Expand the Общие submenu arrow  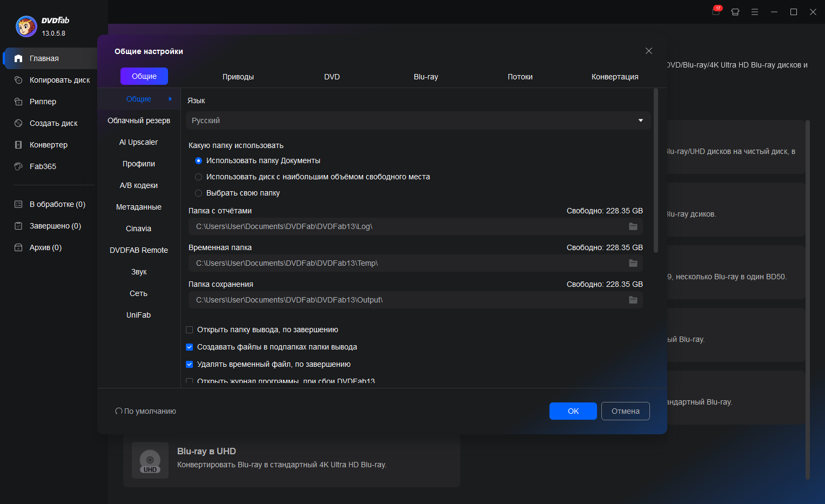pyautogui.click(x=170, y=99)
